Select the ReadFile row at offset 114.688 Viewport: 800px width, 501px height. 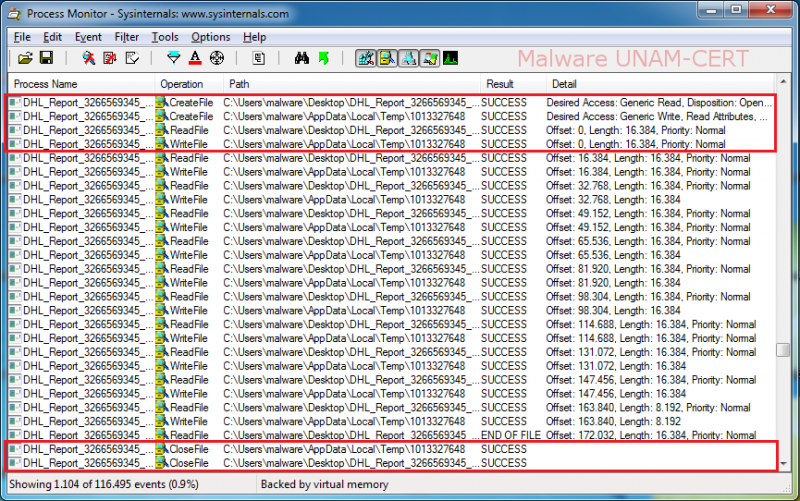391,324
